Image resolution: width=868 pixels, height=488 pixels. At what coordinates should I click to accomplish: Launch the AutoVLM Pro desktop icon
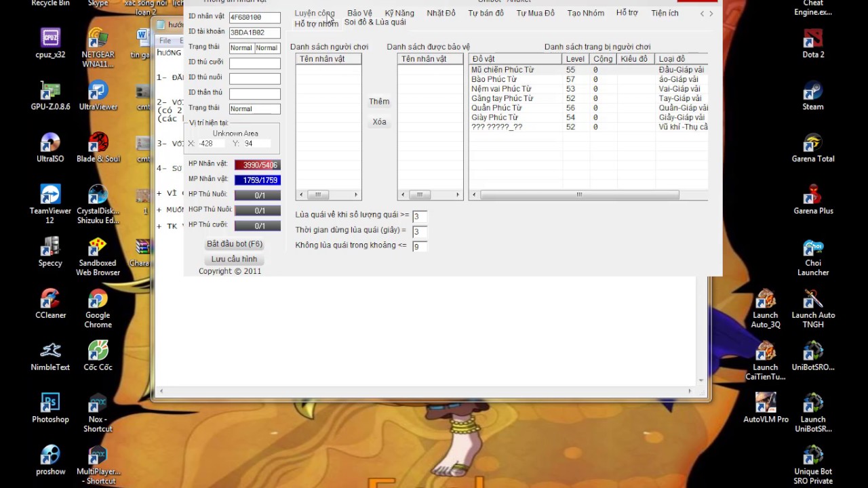tap(766, 408)
